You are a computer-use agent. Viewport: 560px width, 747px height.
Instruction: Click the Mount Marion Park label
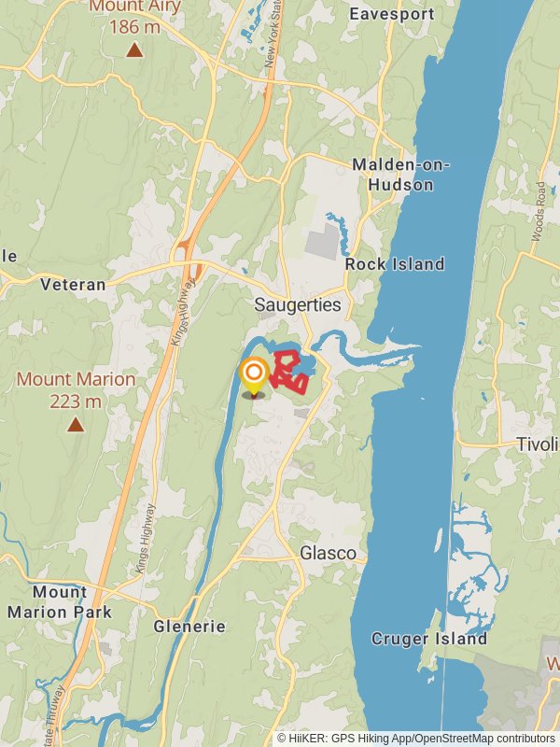pyautogui.click(x=60, y=602)
